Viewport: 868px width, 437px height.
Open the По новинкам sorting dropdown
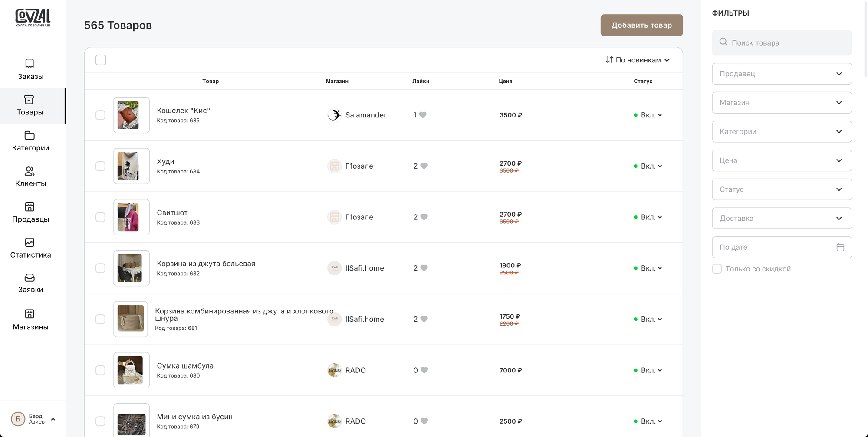pos(638,60)
